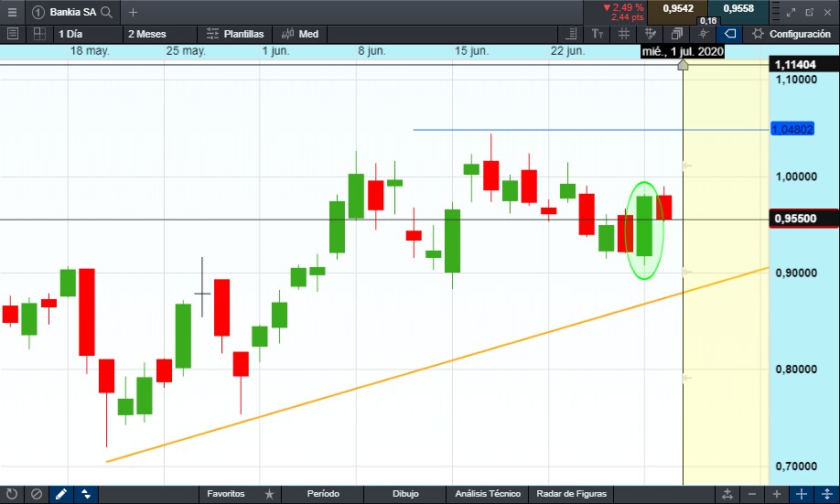Click the date marker above the vertical cursor line

[683, 65]
